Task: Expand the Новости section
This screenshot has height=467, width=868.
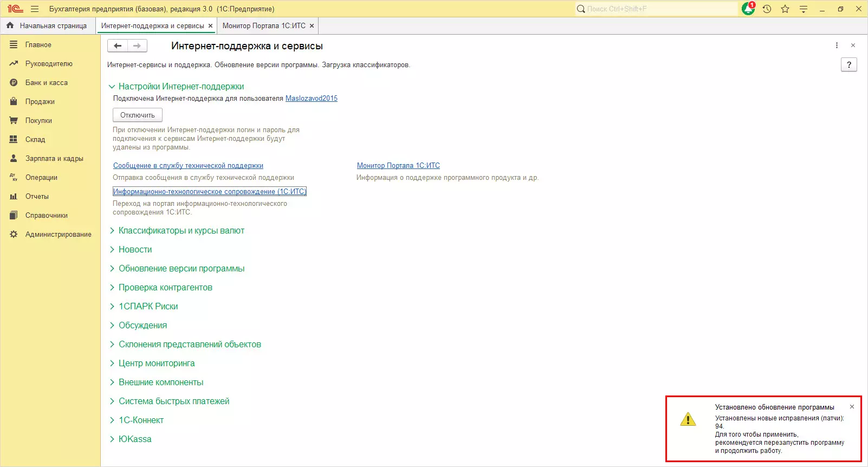Action: [x=112, y=250]
